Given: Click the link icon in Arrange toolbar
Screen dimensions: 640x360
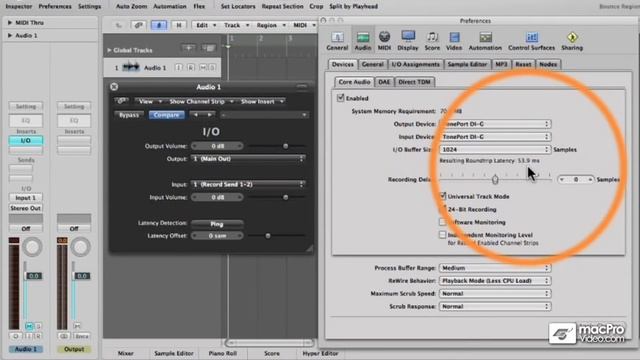Looking at the screenshot, I should (138, 25).
